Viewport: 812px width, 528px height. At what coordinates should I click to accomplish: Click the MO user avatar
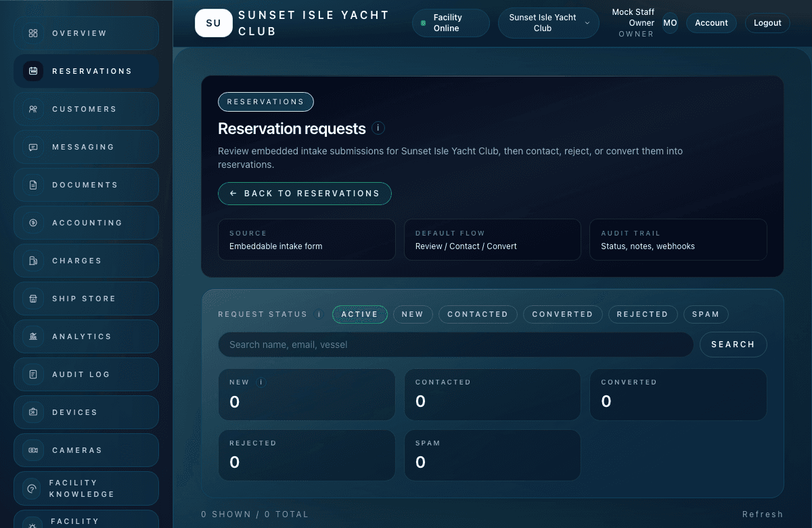tap(670, 23)
